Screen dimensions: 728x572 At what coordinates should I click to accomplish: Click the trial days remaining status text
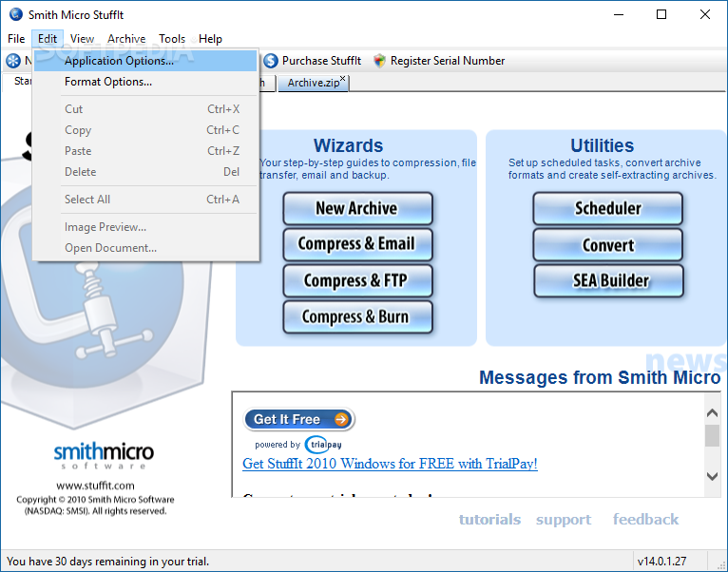pyautogui.click(x=107, y=562)
